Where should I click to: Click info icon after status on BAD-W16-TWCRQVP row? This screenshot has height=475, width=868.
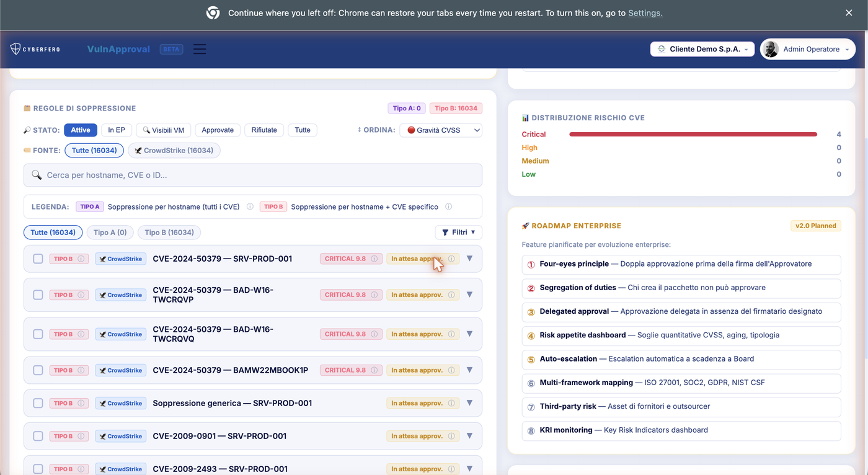pyautogui.click(x=451, y=295)
